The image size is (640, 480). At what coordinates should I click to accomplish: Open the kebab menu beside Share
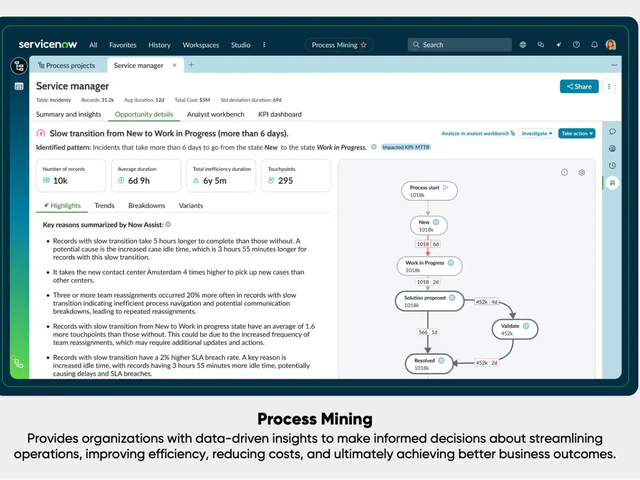click(609, 87)
